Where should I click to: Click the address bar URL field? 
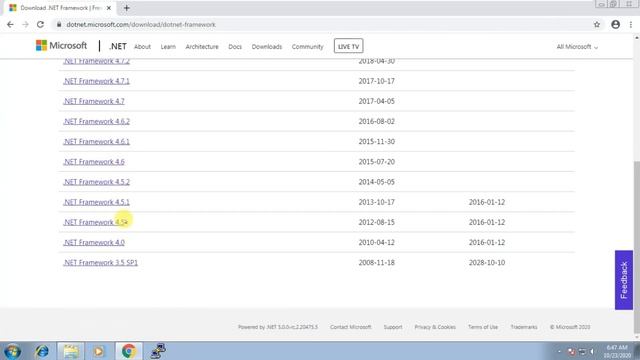(322, 24)
